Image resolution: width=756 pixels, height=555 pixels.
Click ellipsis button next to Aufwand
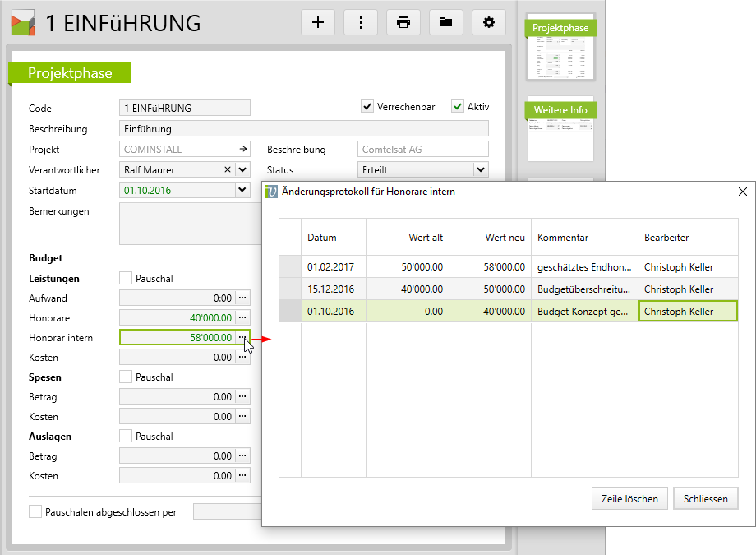242,298
